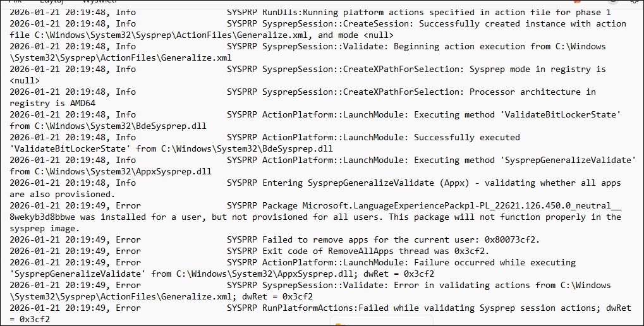The width and height of the screenshot is (644, 326).
Task: Click the folder icon at bottom edge
Action: (341, 324)
